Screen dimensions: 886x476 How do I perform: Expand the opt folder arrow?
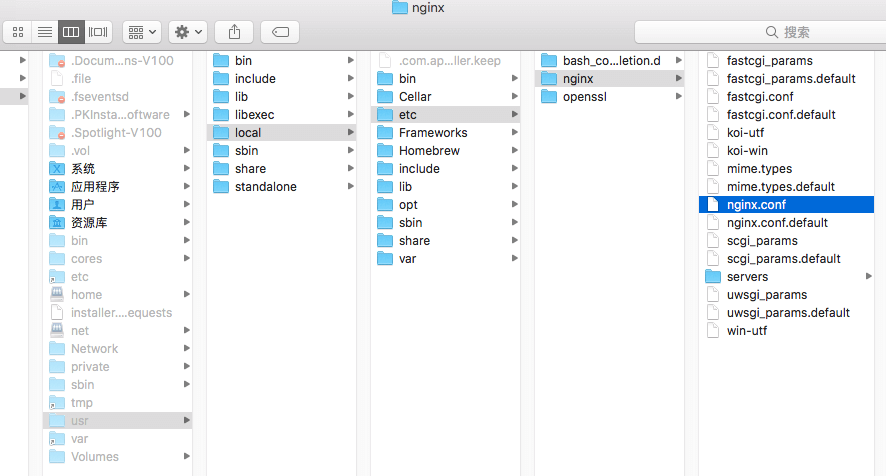point(515,204)
